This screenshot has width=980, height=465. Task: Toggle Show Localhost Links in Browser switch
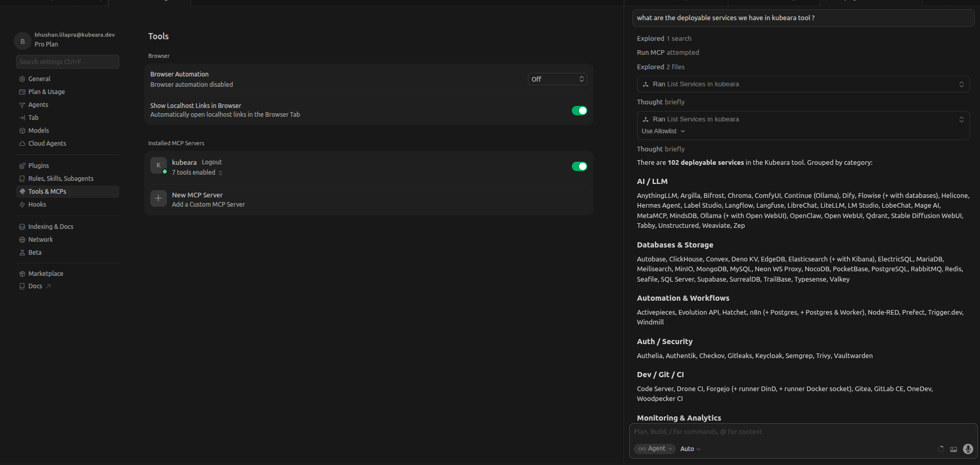click(x=580, y=111)
